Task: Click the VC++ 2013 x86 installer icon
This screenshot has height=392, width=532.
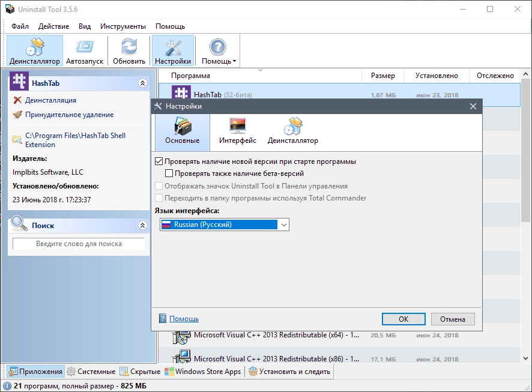Action: [181, 356]
